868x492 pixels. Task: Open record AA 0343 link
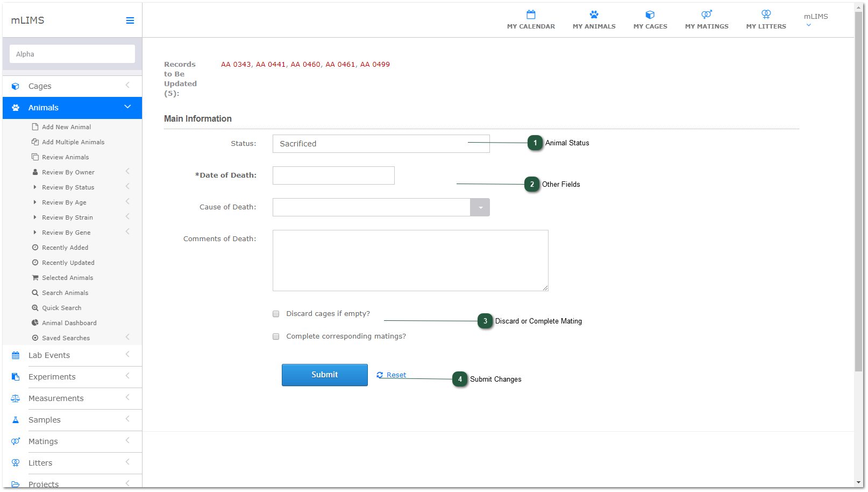(x=236, y=65)
